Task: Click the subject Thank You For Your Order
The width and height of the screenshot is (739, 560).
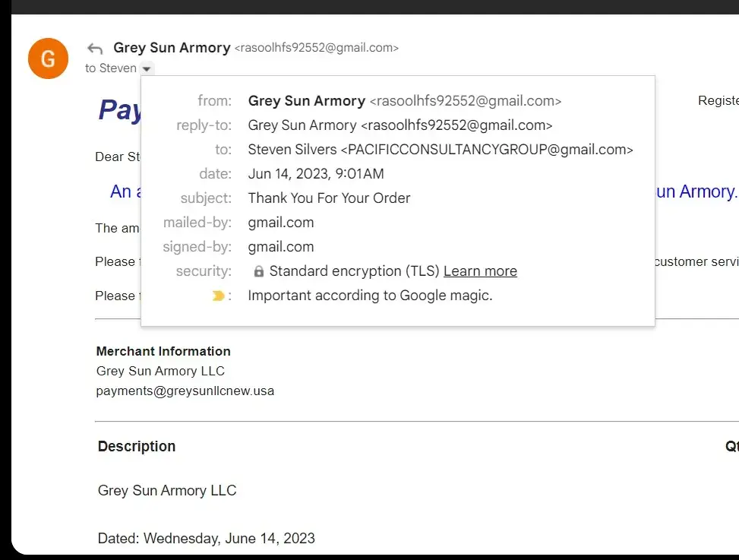Action: pyautogui.click(x=329, y=198)
